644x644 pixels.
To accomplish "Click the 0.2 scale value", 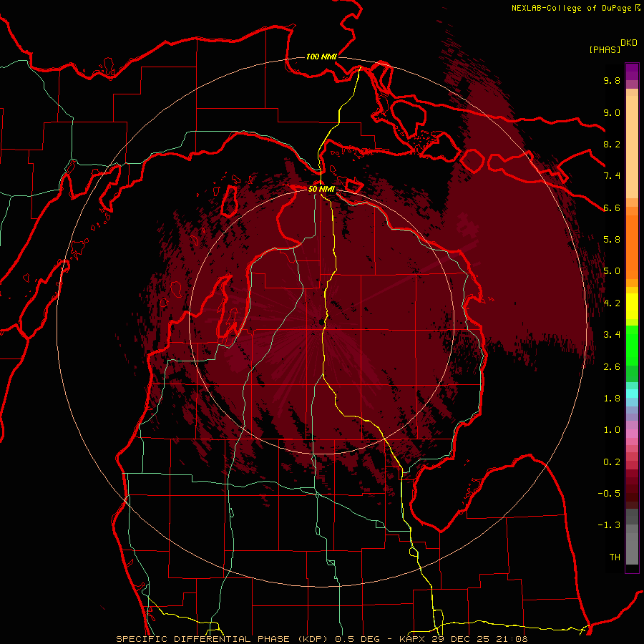I will [x=612, y=462].
